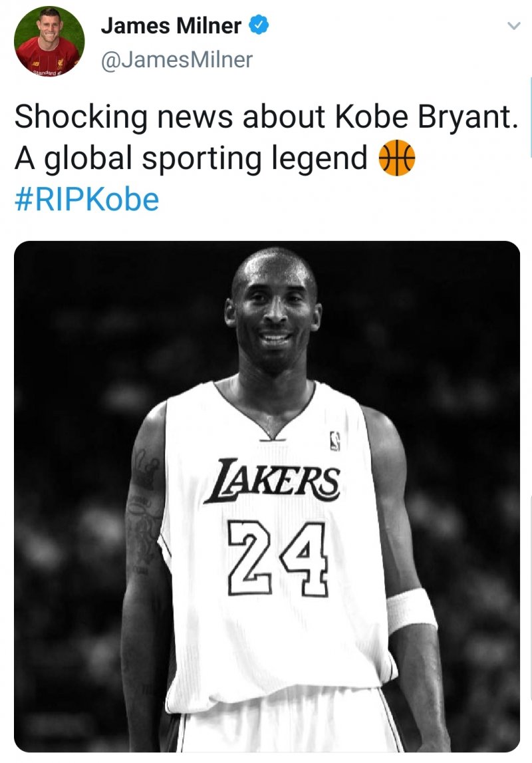Expand the tweet options chevron
532x763 pixels.
click(513, 27)
